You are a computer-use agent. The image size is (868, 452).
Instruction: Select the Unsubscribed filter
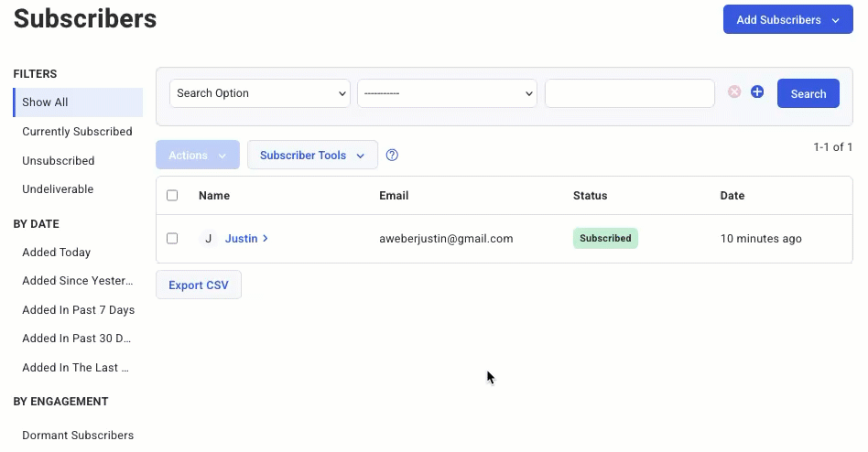tap(59, 161)
